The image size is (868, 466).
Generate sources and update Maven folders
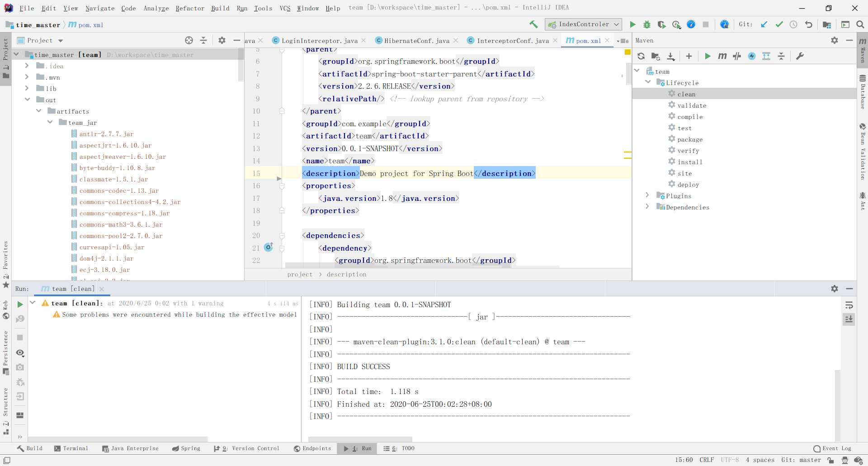656,56
